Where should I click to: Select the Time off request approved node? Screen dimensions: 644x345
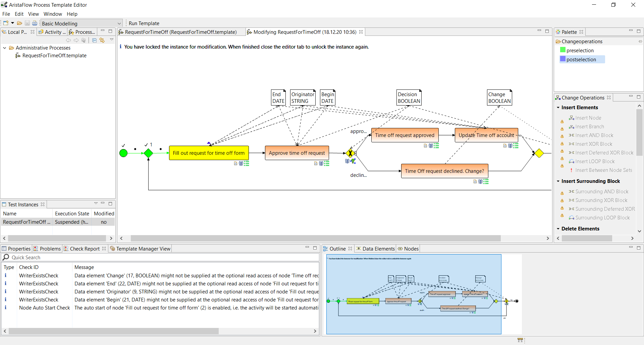point(405,135)
